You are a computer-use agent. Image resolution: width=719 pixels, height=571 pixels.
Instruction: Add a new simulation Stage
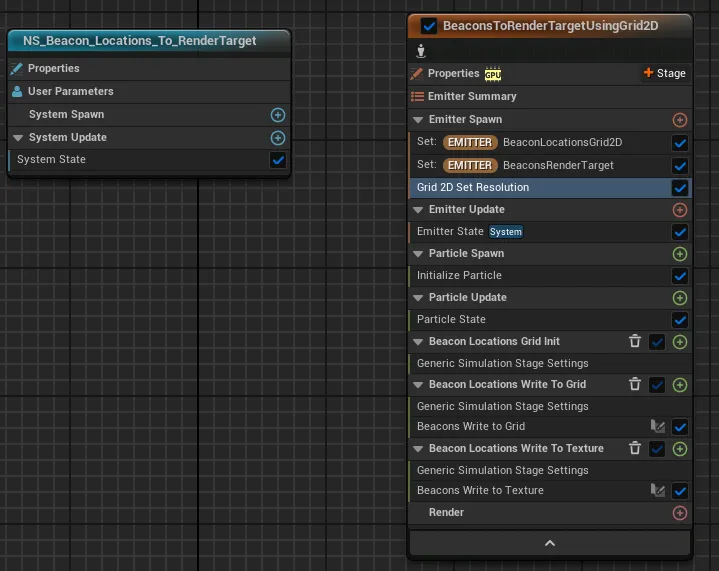coord(664,73)
